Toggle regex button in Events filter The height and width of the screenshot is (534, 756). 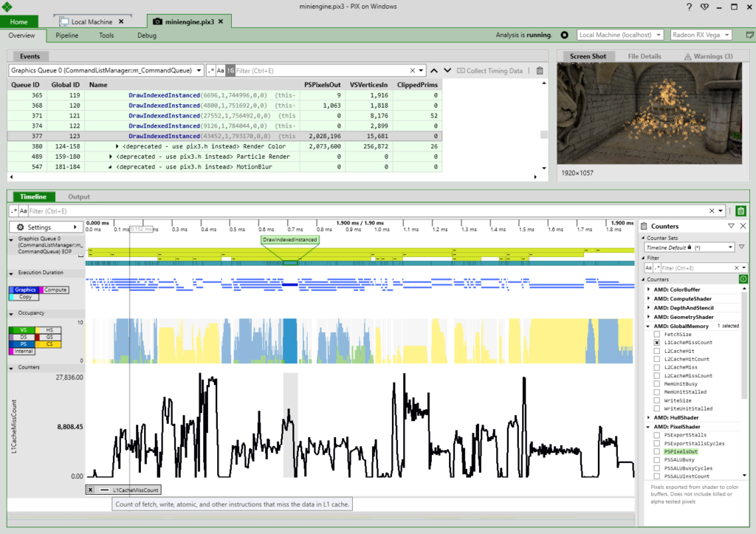pos(210,70)
